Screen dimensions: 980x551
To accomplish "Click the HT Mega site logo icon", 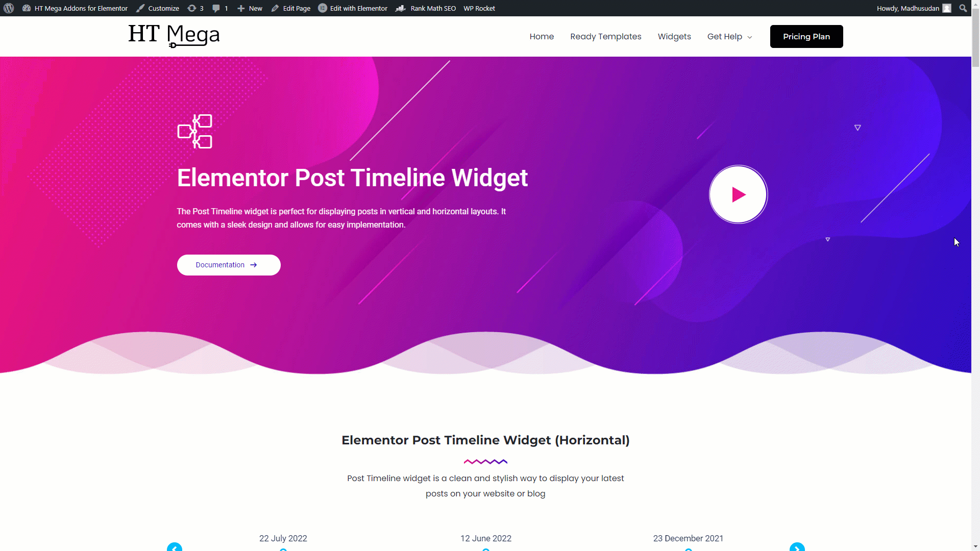I will 173,36.
